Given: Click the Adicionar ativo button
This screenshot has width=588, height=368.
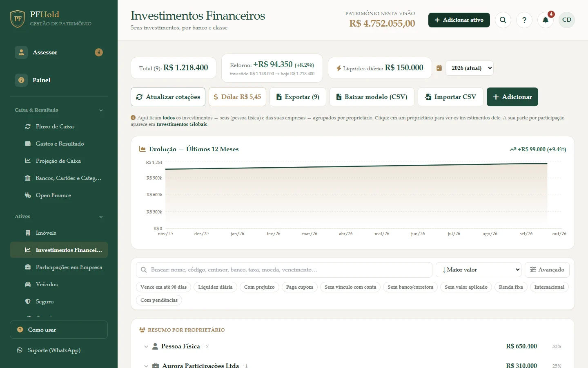Looking at the screenshot, I should point(459,20).
